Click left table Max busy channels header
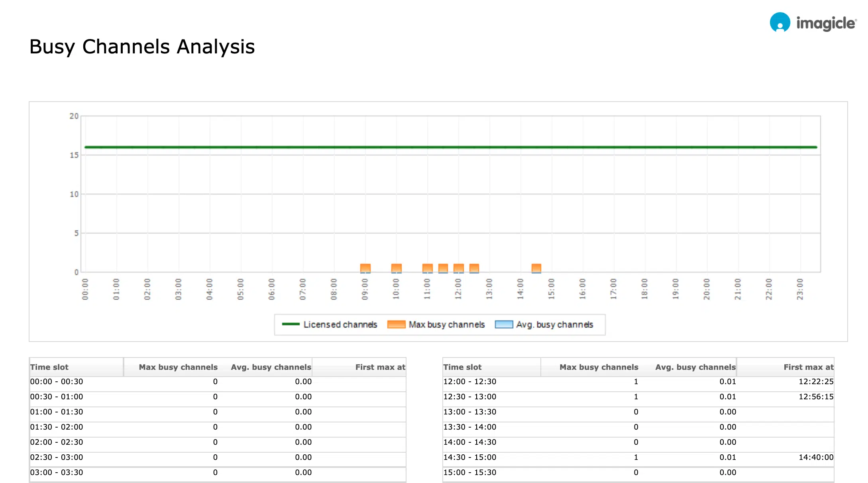The image size is (868, 483). coord(178,367)
